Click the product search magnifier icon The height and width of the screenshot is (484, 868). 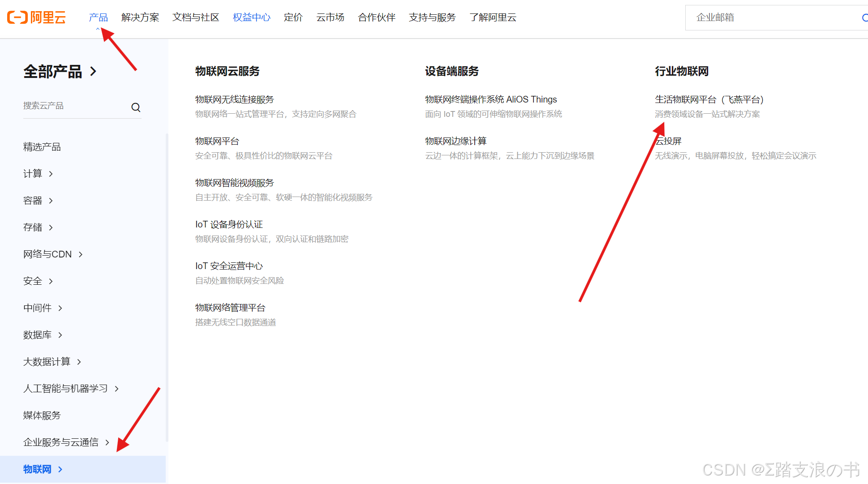tap(136, 107)
